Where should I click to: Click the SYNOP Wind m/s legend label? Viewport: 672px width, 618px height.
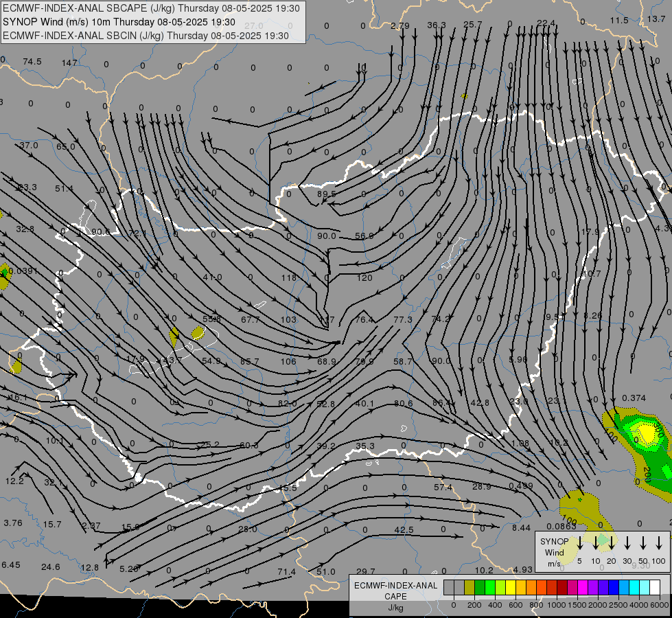point(554,552)
